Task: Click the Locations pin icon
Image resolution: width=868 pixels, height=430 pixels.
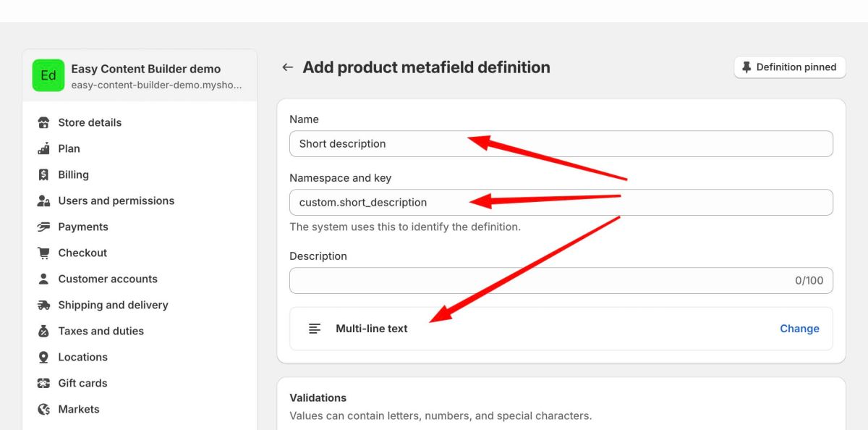Action: pyautogui.click(x=43, y=357)
